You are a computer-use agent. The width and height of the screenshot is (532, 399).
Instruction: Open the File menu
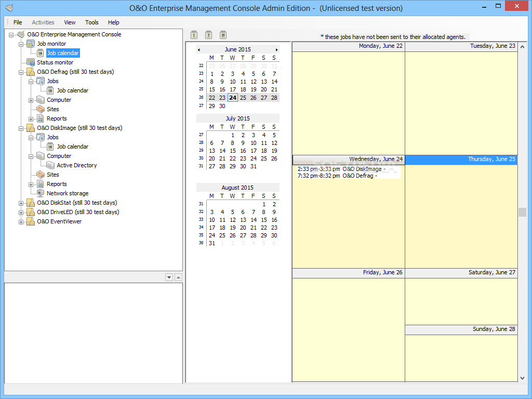[x=18, y=22]
